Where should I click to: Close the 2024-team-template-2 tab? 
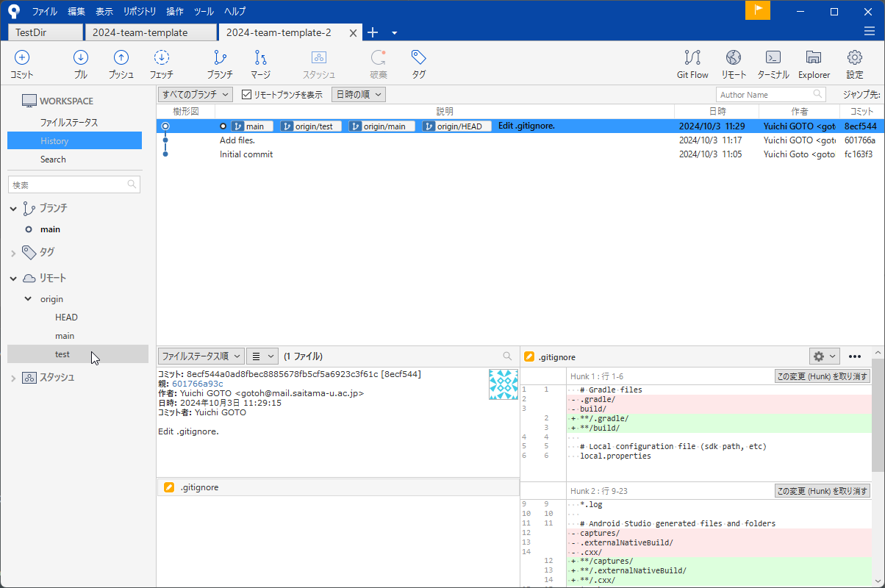(x=354, y=33)
